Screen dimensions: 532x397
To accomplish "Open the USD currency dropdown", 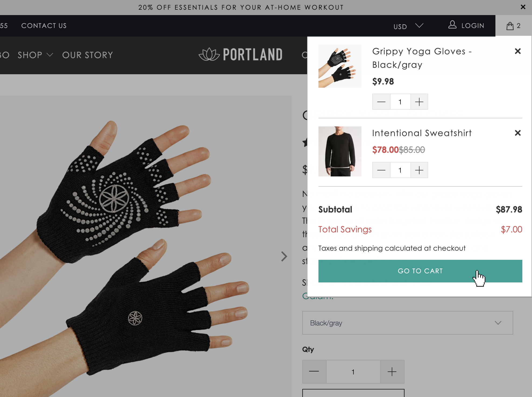I will click(408, 26).
